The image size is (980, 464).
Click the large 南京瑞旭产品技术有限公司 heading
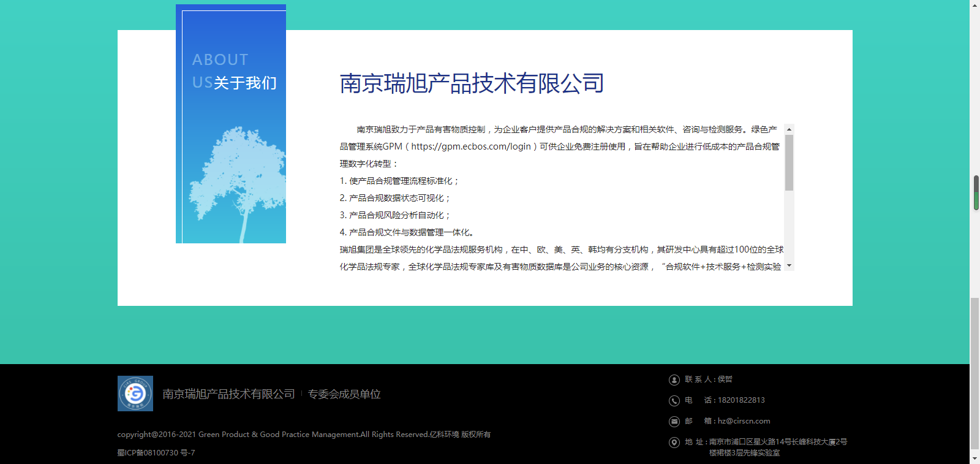click(472, 83)
